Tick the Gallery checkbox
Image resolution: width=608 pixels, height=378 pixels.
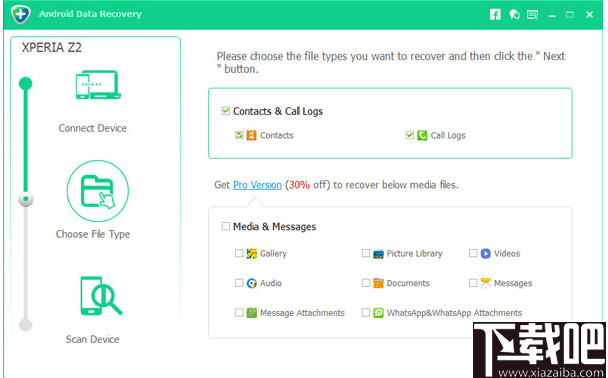pos(239,253)
